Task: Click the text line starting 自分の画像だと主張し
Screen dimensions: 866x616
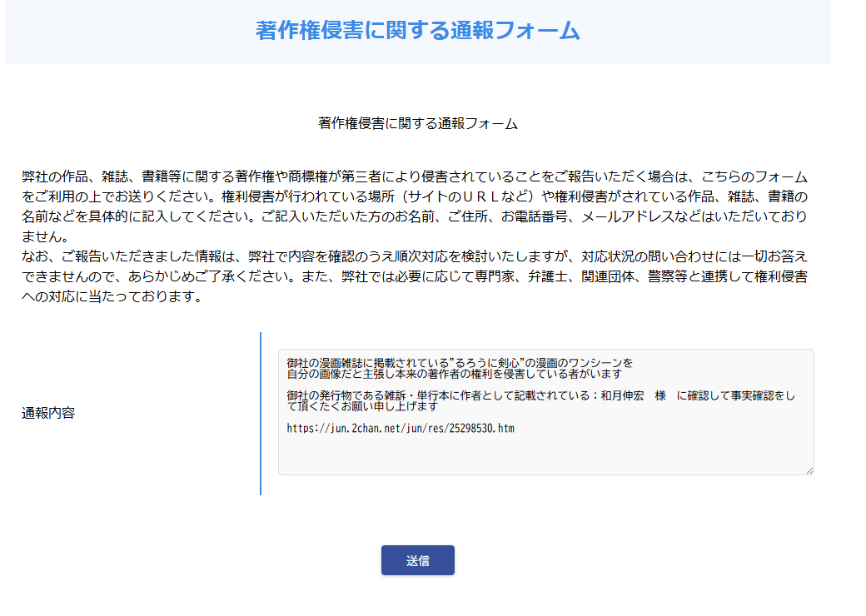Action: [x=454, y=375]
